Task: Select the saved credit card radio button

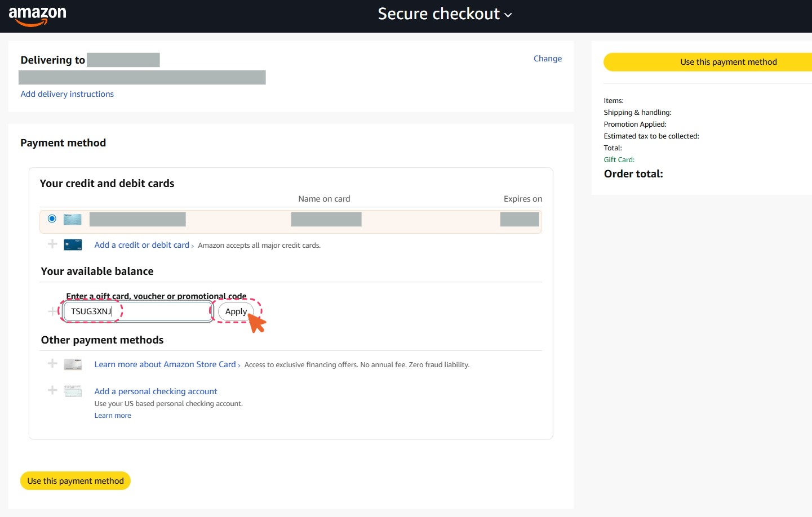Action: click(52, 219)
